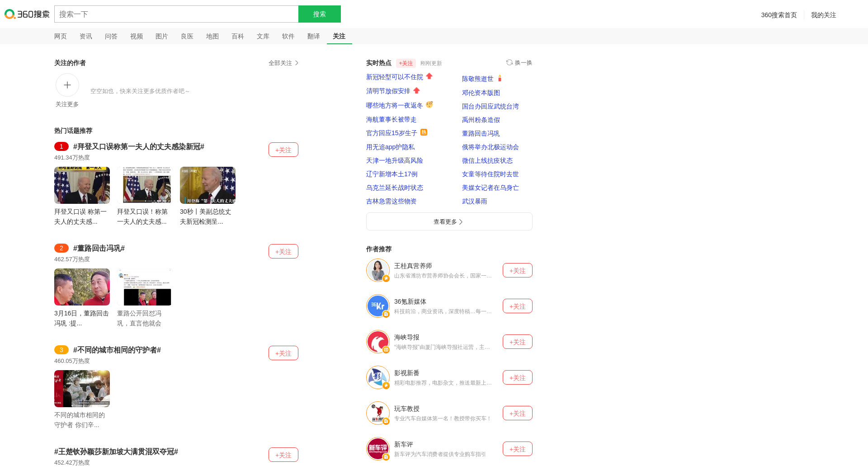
Task: Open 影视新番 author avatar
Action: (x=377, y=377)
